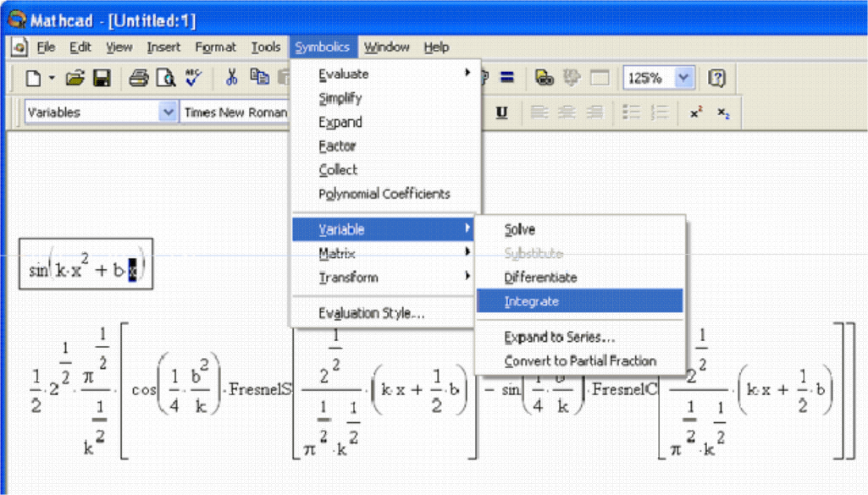Screen dimensions: 868x495
Task: Open the Help question-mark icon
Action: tap(717, 78)
